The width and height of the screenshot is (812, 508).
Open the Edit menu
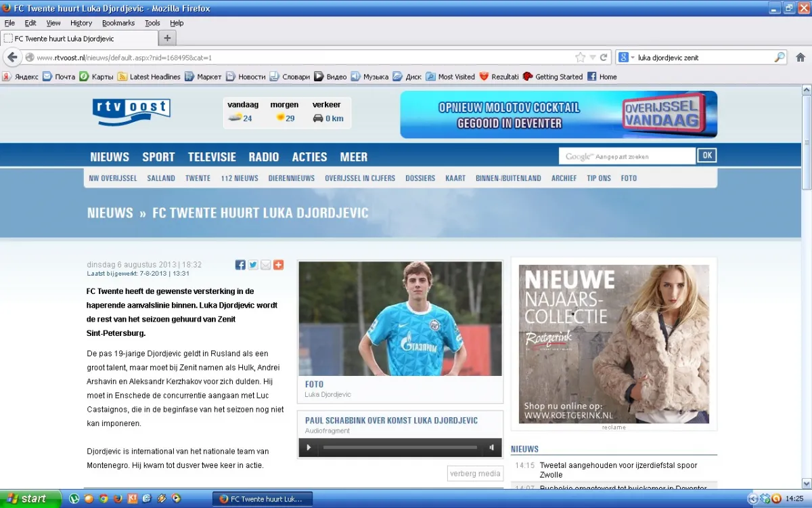pyautogui.click(x=30, y=23)
